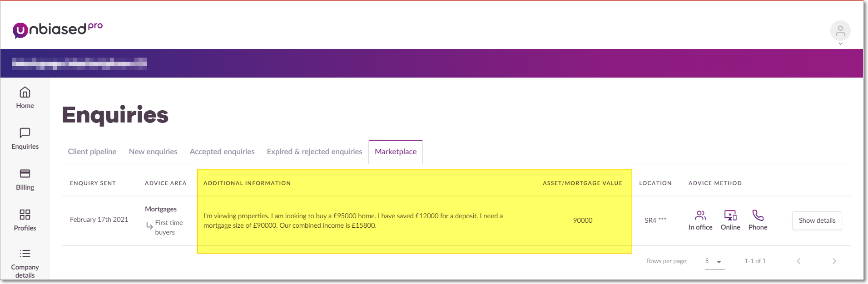The height and width of the screenshot is (284, 868).
Task: Click the February 17th 2021 date cell
Action: pyautogui.click(x=99, y=220)
